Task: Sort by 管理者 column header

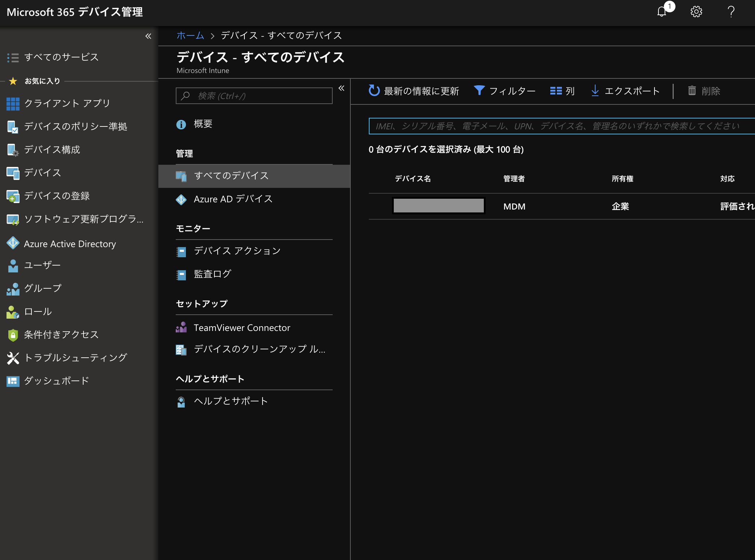Action: [514, 178]
